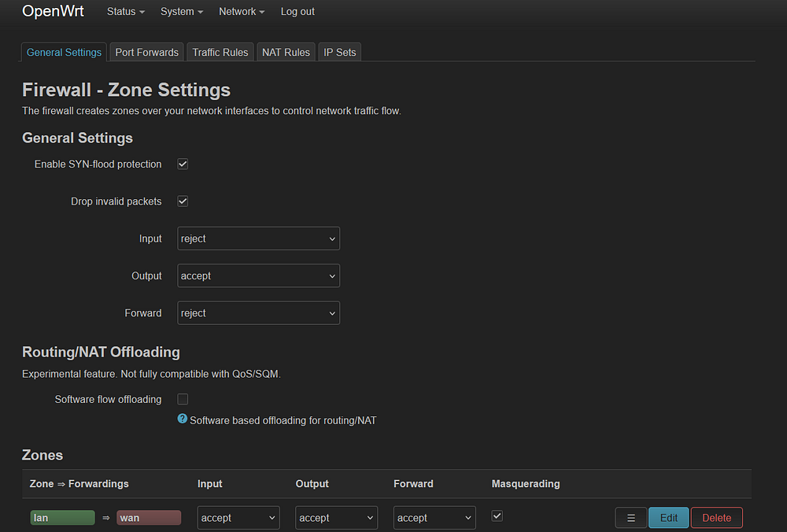Click the Software flow offloading label
The width and height of the screenshot is (787, 532).
(108, 400)
